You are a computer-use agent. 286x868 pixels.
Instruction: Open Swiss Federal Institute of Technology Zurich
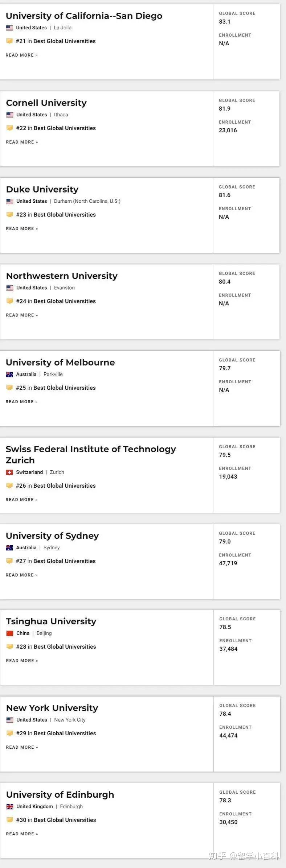click(x=91, y=455)
